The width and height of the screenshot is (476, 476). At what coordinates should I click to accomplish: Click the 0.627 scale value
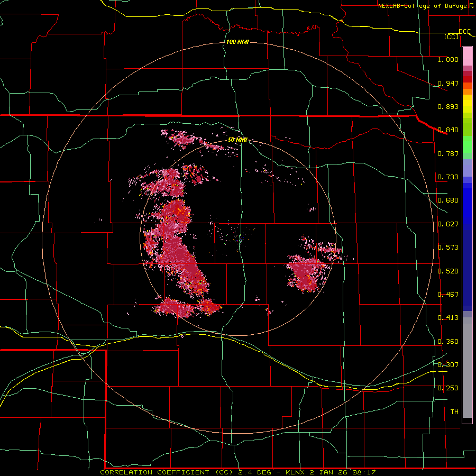(x=448, y=224)
